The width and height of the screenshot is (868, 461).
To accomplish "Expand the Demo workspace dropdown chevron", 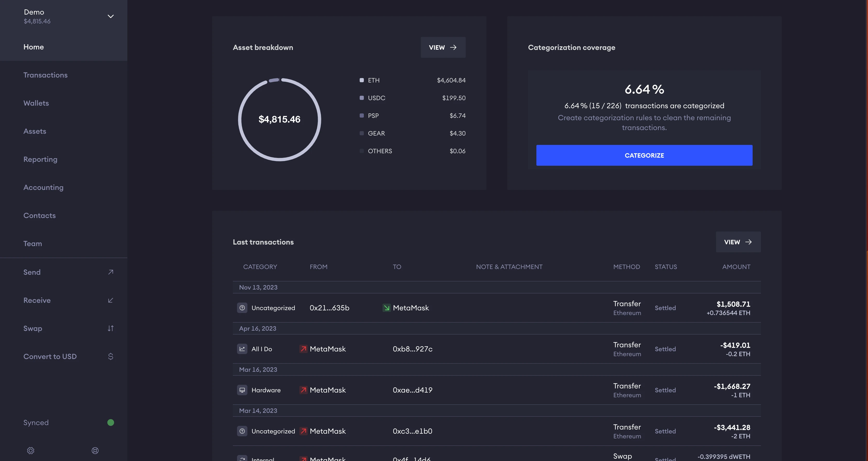I will (x=110, y=16).
